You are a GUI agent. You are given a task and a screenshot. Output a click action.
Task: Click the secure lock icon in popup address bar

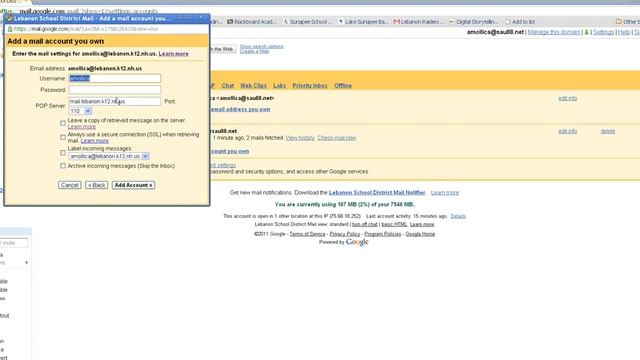pyautogui.click(x=10, y=29)
